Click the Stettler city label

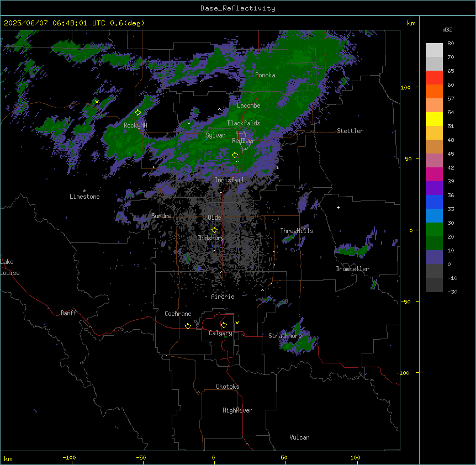pyautogui.click(x=350, y=131)
